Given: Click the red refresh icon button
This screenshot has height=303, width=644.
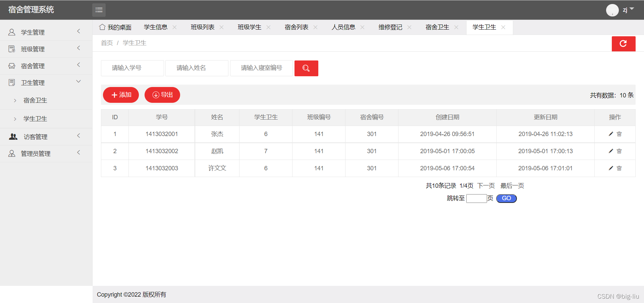Looking at the screenshot, I should pos(623,44).
